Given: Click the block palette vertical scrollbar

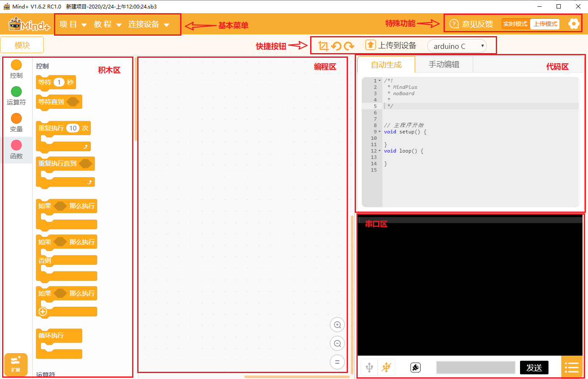Looking at the screenshot, I should point(136,99).
